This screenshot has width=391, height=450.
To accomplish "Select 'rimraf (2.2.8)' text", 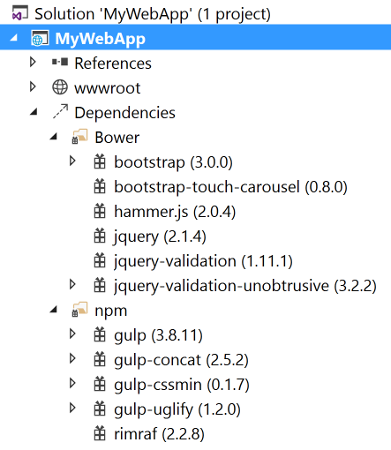I will [x=159, y=434].
